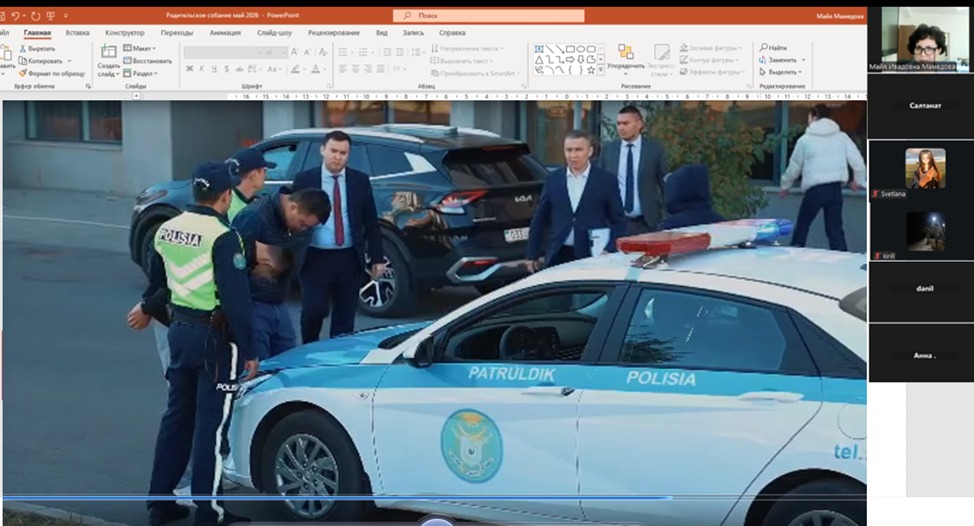The width and height of the screenshot is (974, 526).
Task: Click the Redo icon in the quick access toolbar
Action: click(x=35, y=16)
